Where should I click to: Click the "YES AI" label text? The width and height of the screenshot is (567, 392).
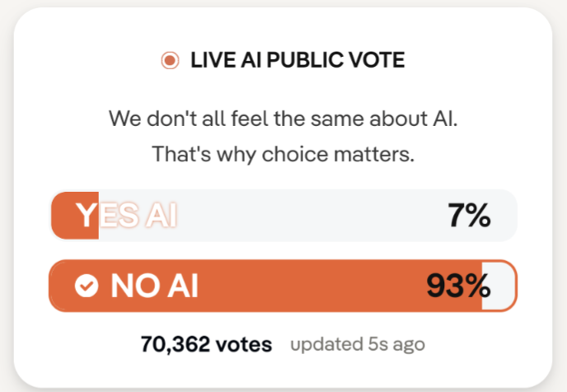coord(126,216)
